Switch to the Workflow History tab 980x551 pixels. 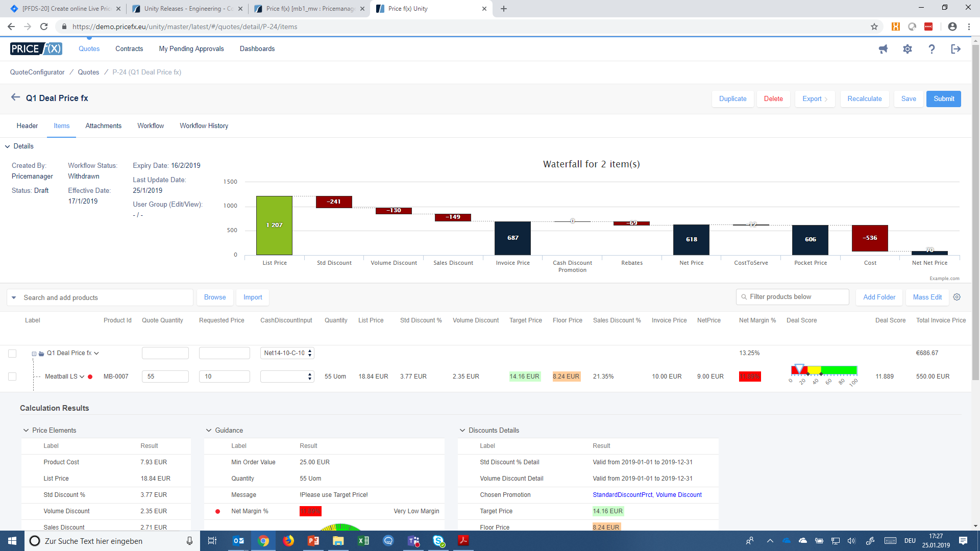click(x=204, y=126)
